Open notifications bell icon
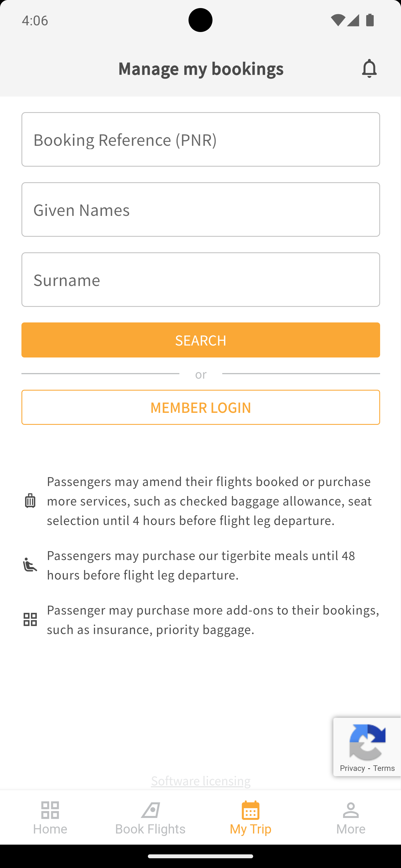401x868 pixels. (369, 68)
